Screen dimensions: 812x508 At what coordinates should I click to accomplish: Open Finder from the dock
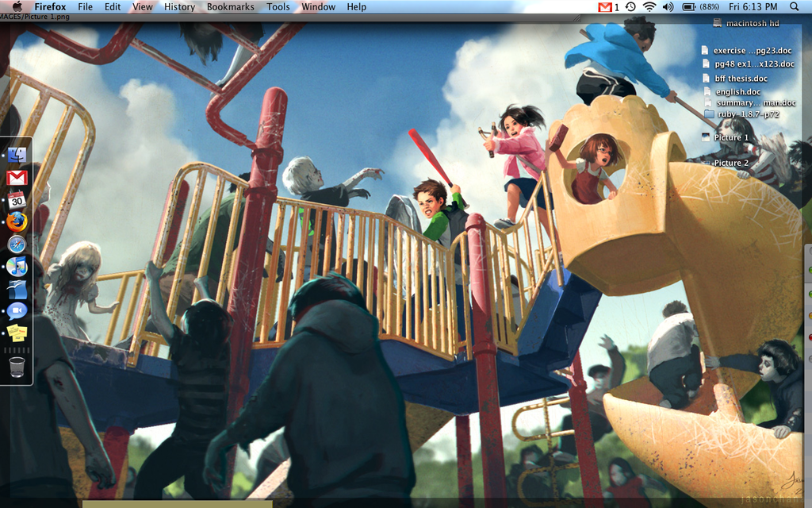[x=17, y=155]
